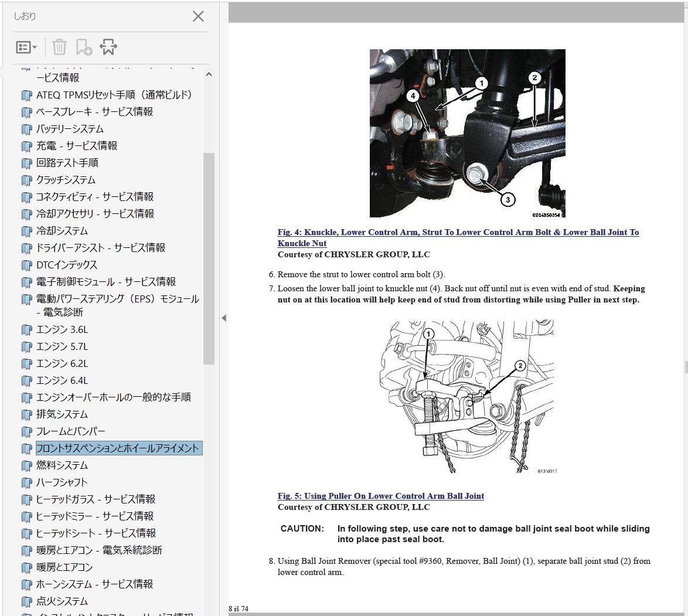688x616 pixels.
Task: Open the ホーンシステム - サービス情報 bookmark
Action: click(94, 584)
